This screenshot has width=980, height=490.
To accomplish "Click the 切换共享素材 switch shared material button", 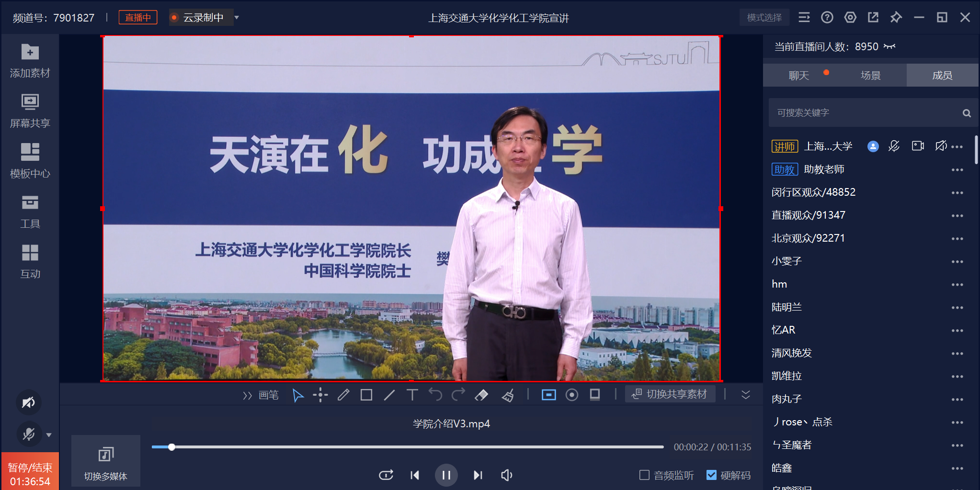I will pyautogui.click(x=670, y=394).
